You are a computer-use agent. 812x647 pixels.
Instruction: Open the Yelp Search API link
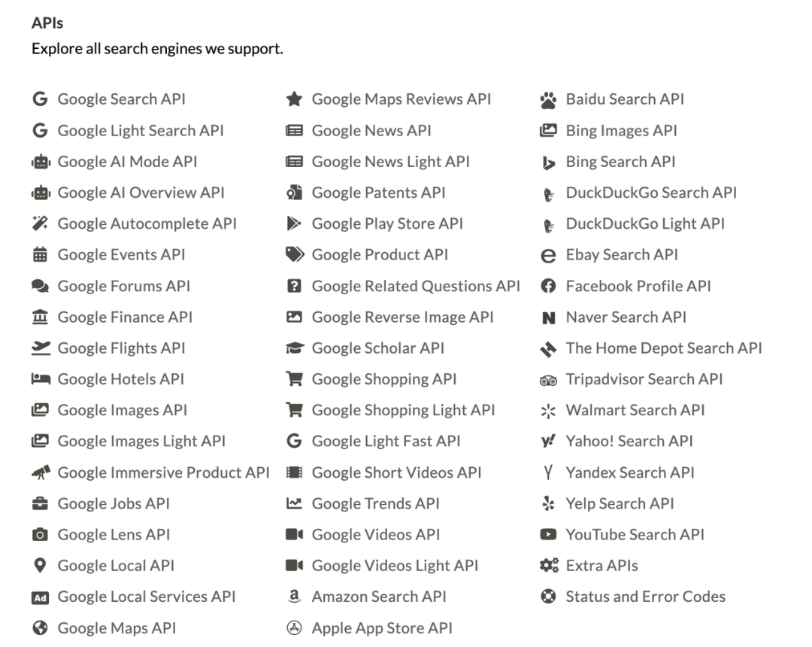click(x=620, y=504)
